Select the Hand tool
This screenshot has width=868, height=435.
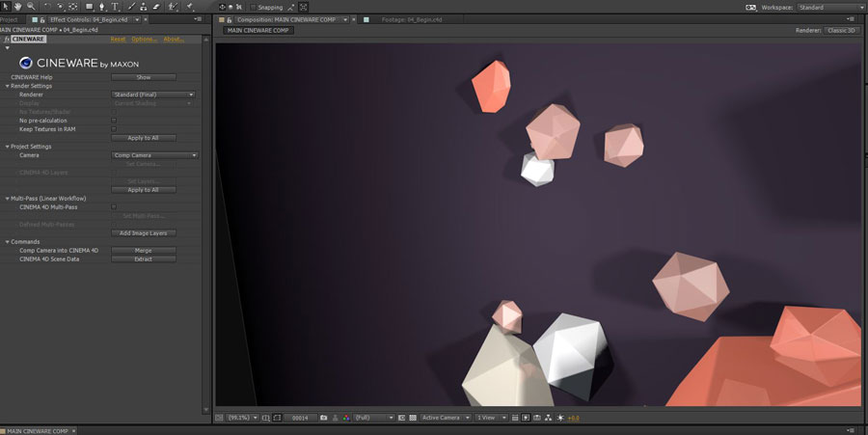17,7
